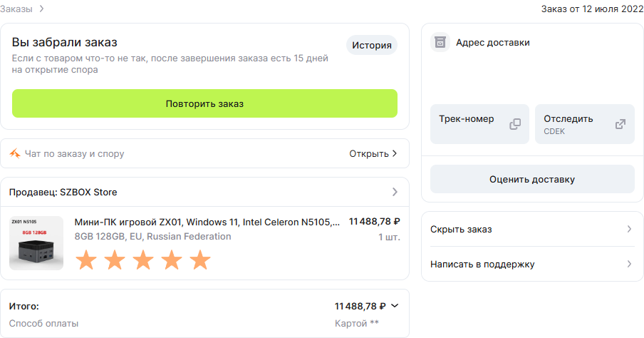
Task: Go back to the Заказы breadcrumb
Action: 16,9
